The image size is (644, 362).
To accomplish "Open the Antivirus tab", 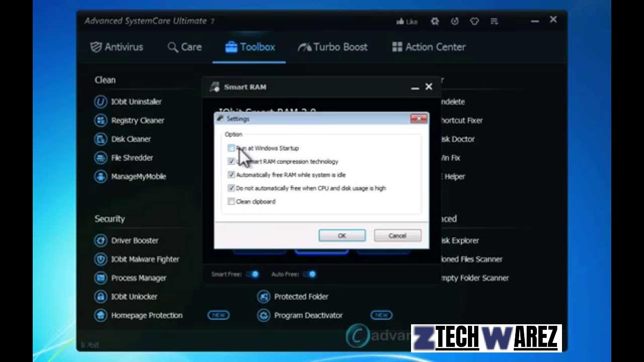I will [x=117, y=47].
